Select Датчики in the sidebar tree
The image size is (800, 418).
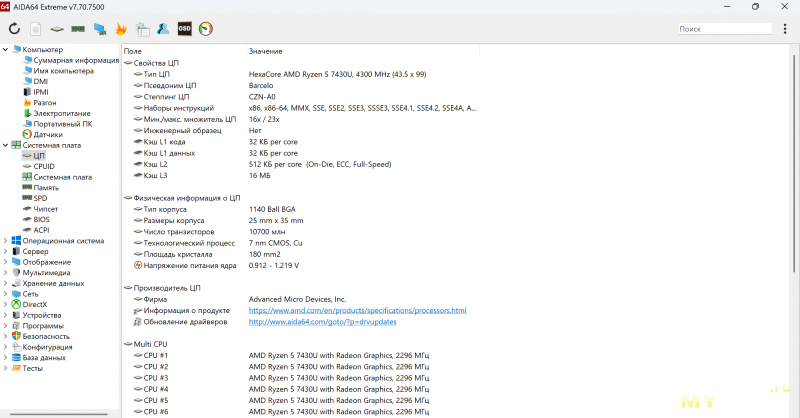click(48, 134)
